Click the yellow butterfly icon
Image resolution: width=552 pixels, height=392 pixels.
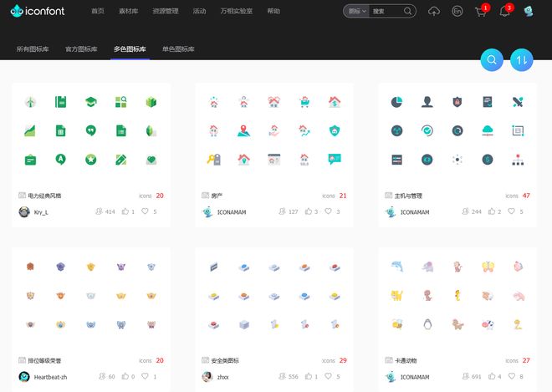point(488,267)
